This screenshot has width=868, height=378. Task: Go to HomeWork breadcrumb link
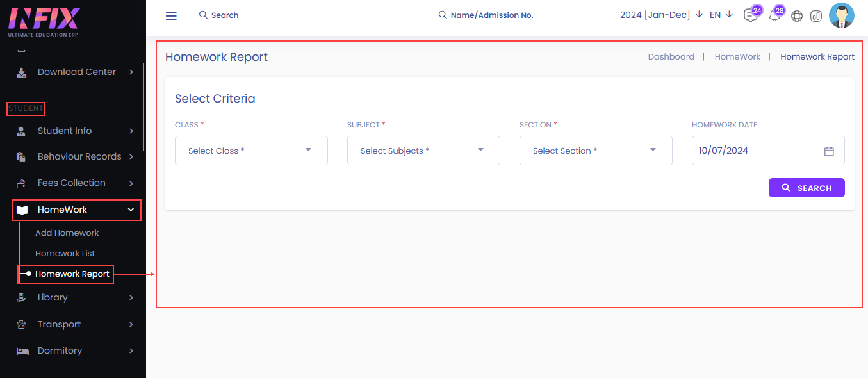[x=737, y=57]
